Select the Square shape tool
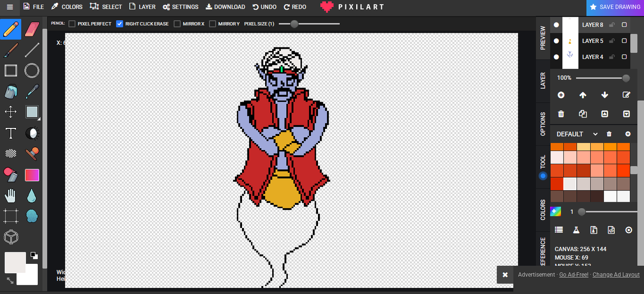The width and height of the screenshot is (644, 294). pos(11,70)
